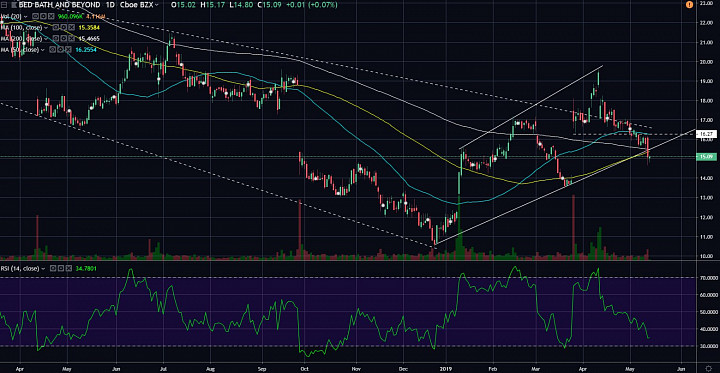Expand the MA (200, close) dropdown chevron
This screenshot has width=720, height=373.
tap(46, 39)
